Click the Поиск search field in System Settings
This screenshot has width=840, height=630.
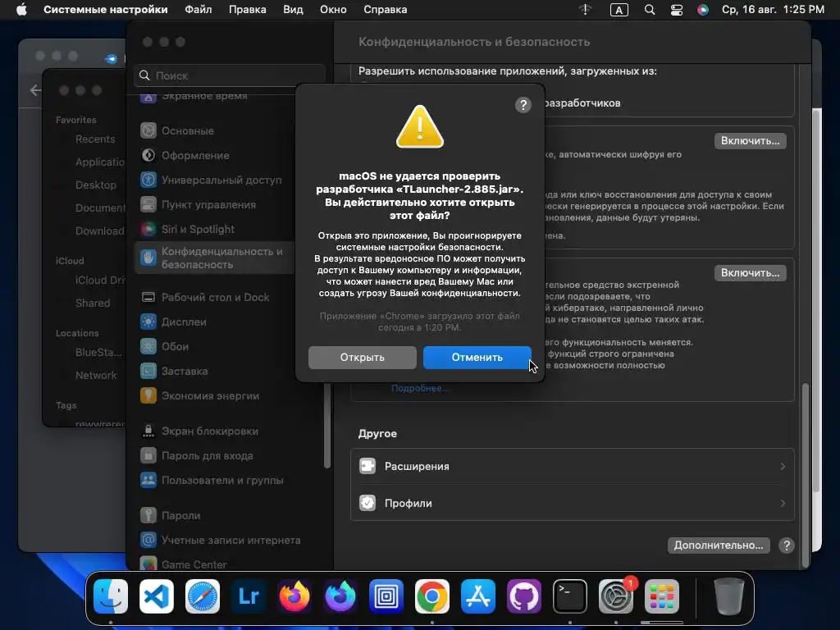[230, 75]
